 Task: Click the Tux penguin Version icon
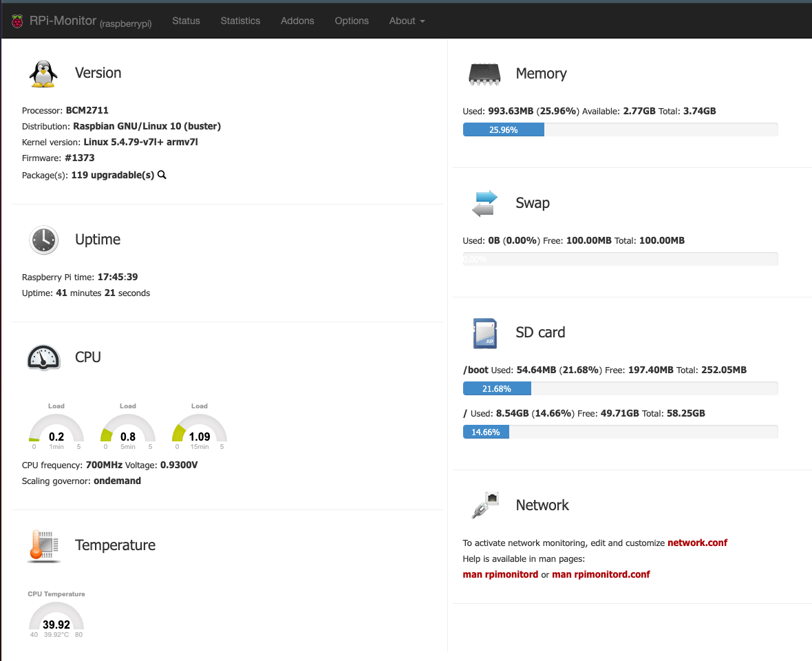[43, 74]
